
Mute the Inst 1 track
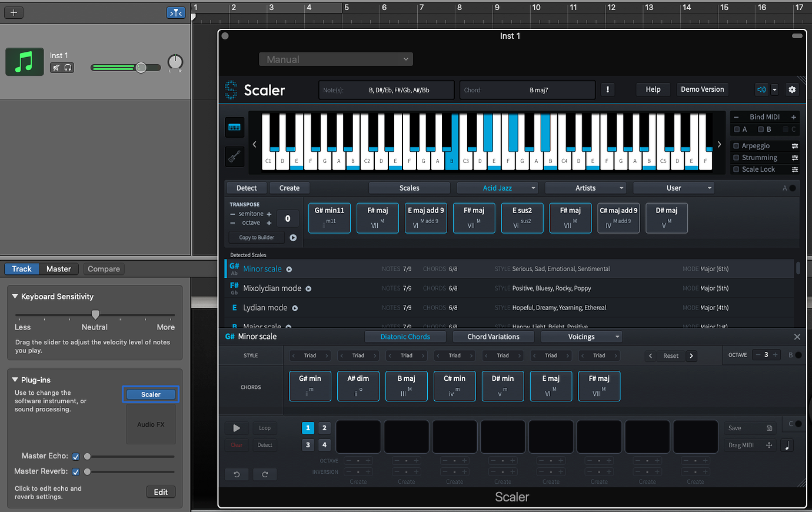point(56,68)
